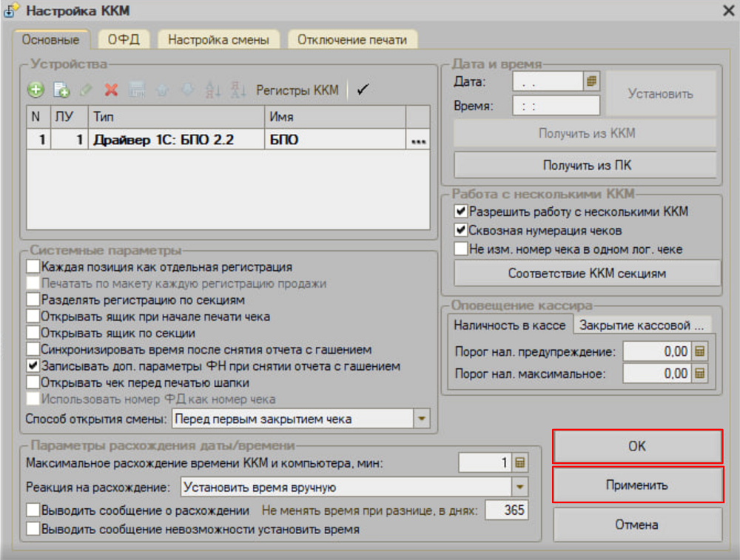The width and height of the screenshot is (740, 560).
Task: Click the black checkmark toolbar icon
Action: pos(362,90)
